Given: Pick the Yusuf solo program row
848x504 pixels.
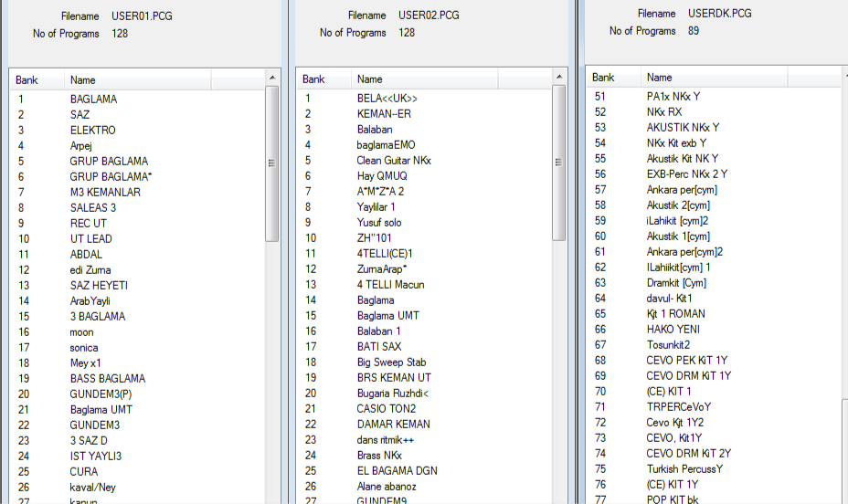Looking at the screenshot, I should [x=379, y=223].
